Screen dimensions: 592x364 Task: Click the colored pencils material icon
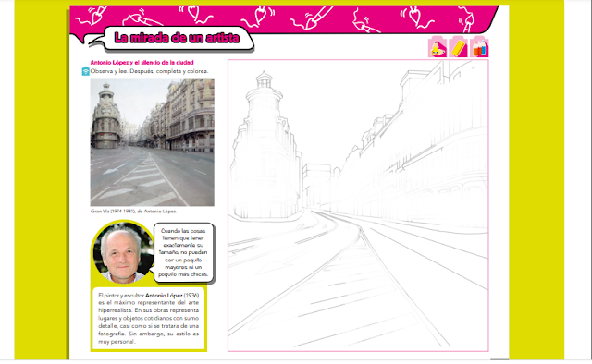coord(479,47)
